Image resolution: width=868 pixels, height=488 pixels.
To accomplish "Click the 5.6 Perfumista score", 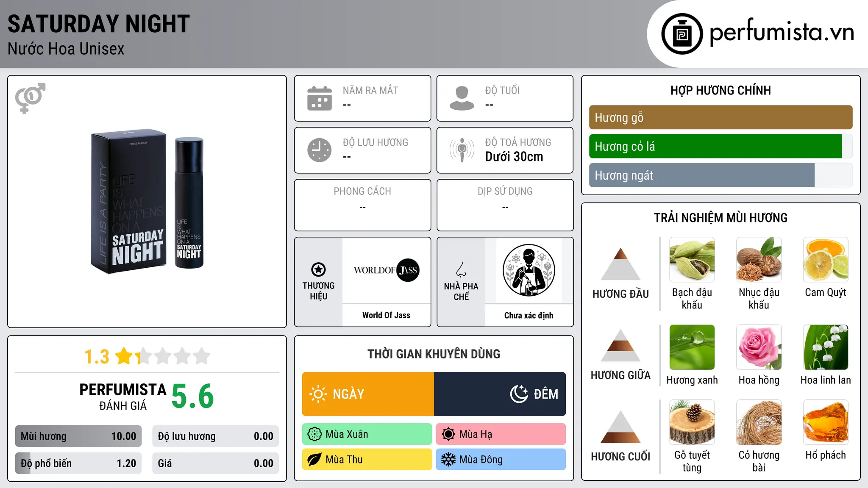I will (x=193, y=396).
